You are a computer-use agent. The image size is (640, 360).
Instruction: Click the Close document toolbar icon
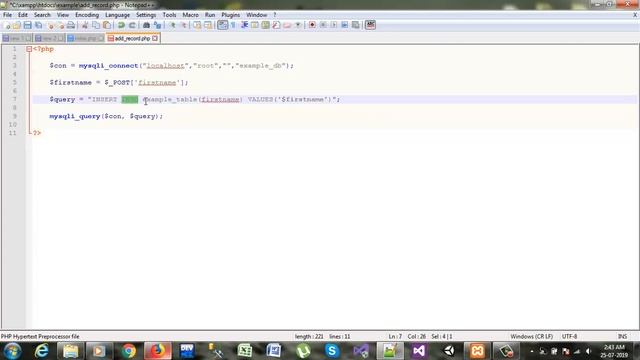pos(51,25)
